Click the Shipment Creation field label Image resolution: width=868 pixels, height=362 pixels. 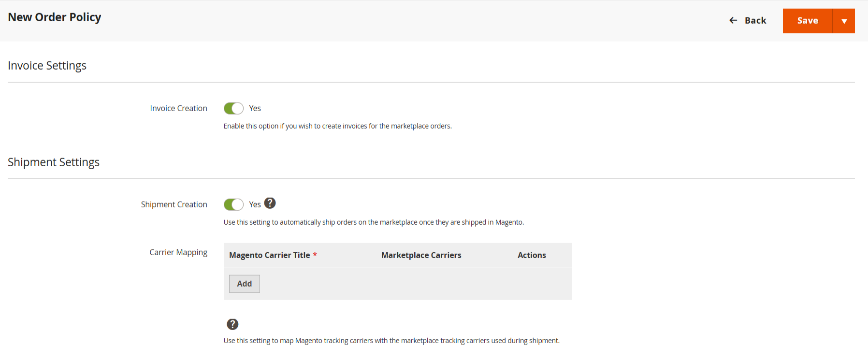coord(174,204)
